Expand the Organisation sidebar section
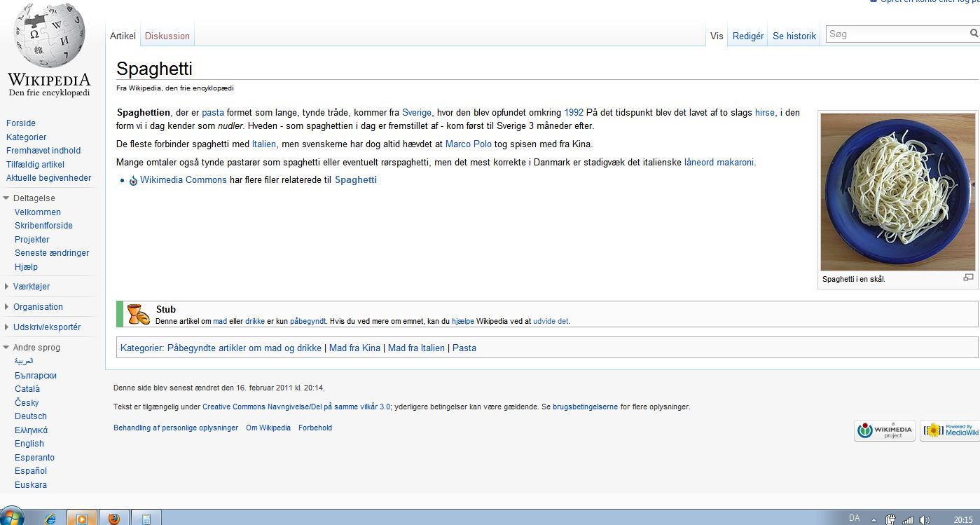Image resolution: width=980 pixels, height=525 pixels. (6, 307)
